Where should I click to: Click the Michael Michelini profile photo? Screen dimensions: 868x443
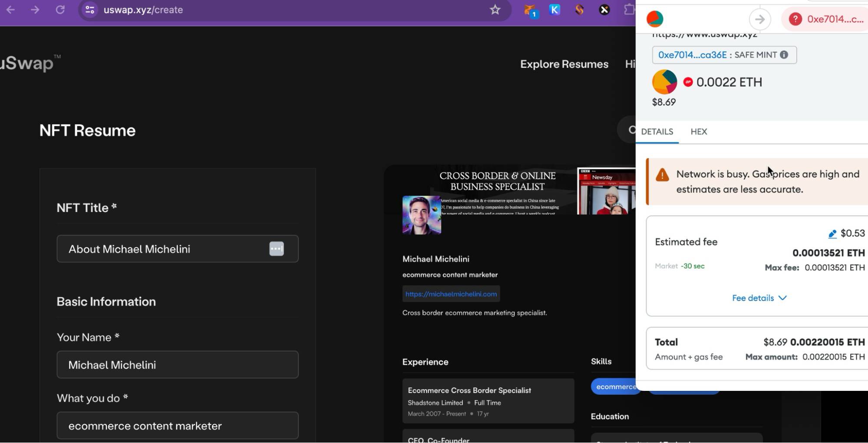(x=421, y=215)
